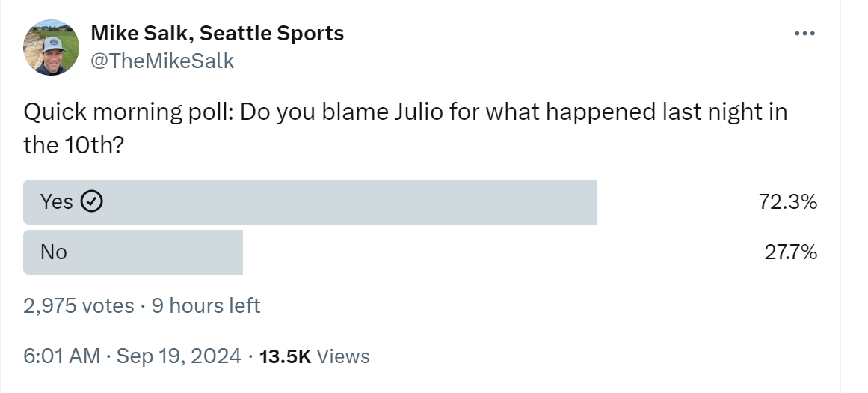Open Mike Salk's profile avatar photo
Viewport: 868px width, 393px height.
(51, 48)
